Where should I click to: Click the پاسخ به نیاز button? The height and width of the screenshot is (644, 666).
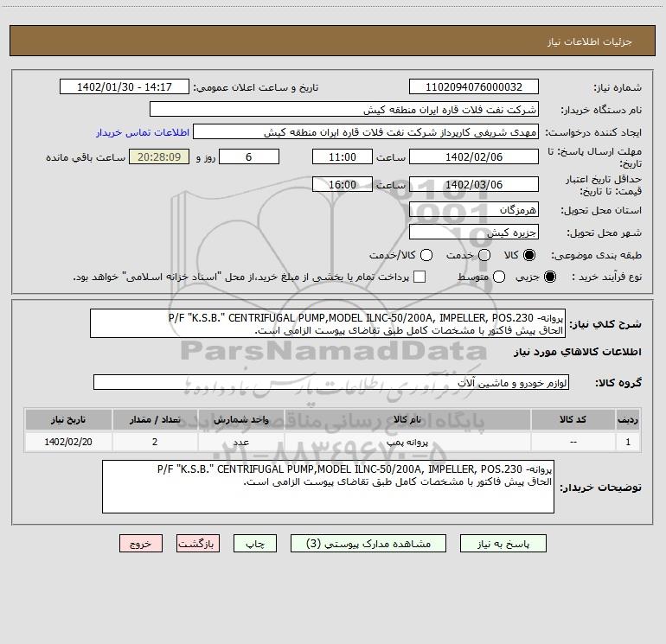tap(503, 544)
